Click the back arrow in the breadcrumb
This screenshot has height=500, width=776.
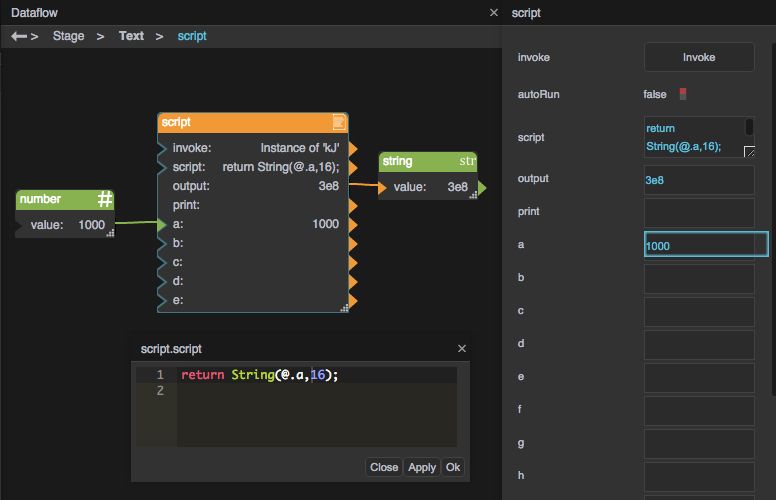[x=19, y=36]
